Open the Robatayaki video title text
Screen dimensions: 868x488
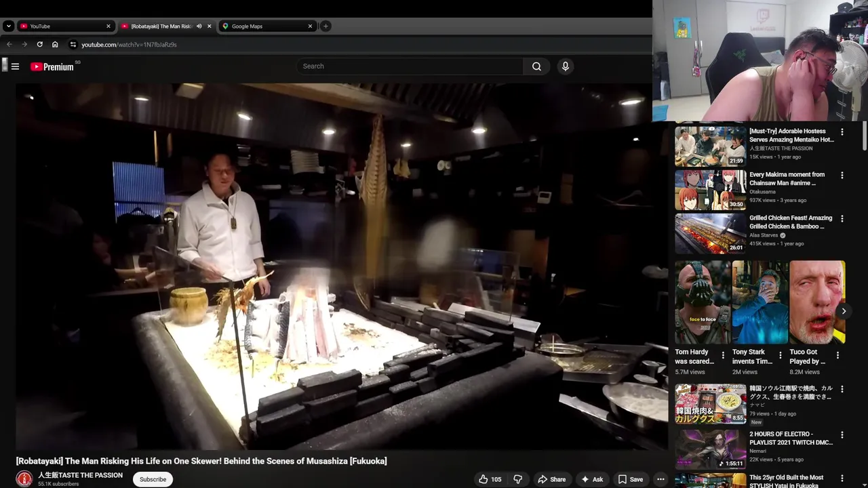point(201,461)
